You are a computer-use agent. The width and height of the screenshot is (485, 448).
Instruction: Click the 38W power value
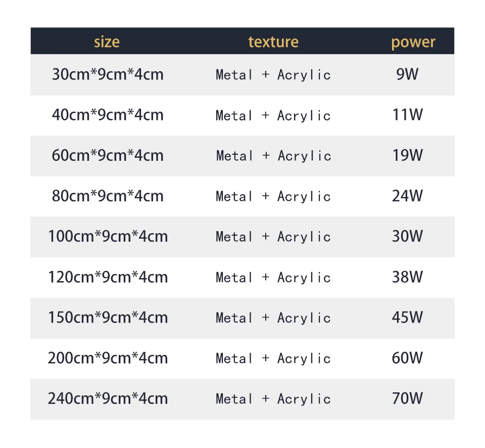tap(407, 277)
